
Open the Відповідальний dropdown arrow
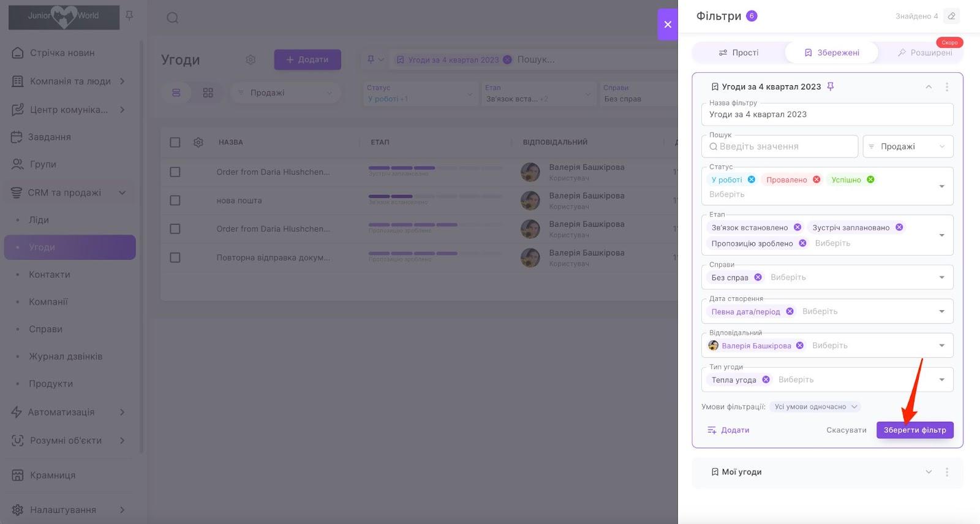coord(942,346)
